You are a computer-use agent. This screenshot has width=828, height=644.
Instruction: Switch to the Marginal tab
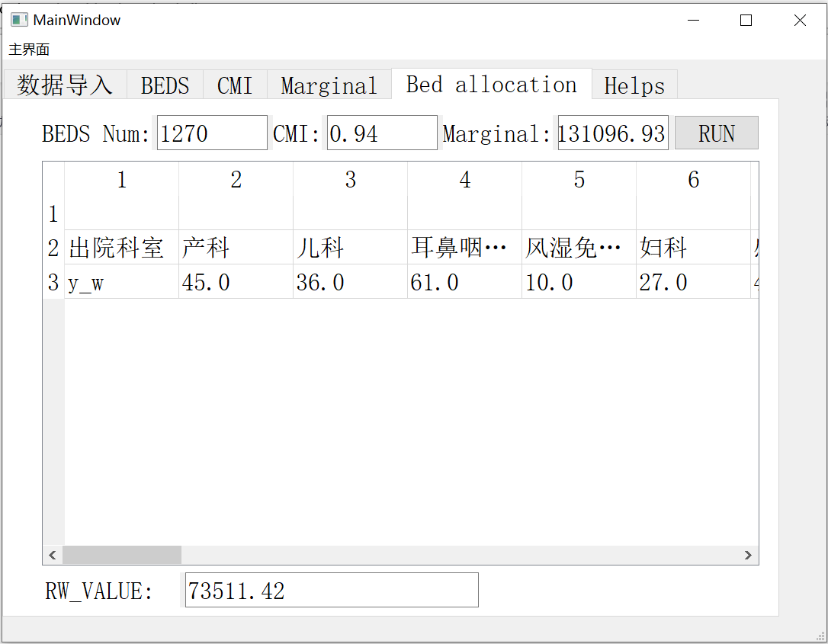click(x=329, y=85)
